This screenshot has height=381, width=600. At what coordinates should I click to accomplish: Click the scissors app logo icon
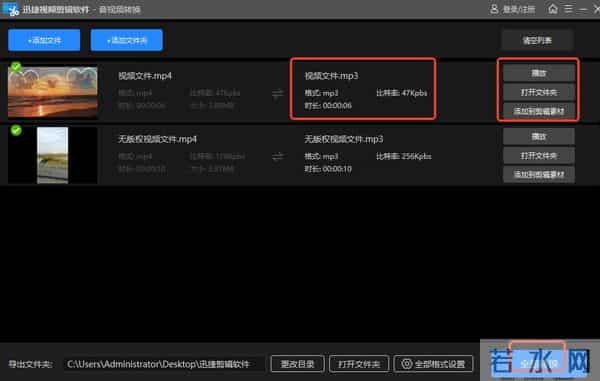(11, 9)
